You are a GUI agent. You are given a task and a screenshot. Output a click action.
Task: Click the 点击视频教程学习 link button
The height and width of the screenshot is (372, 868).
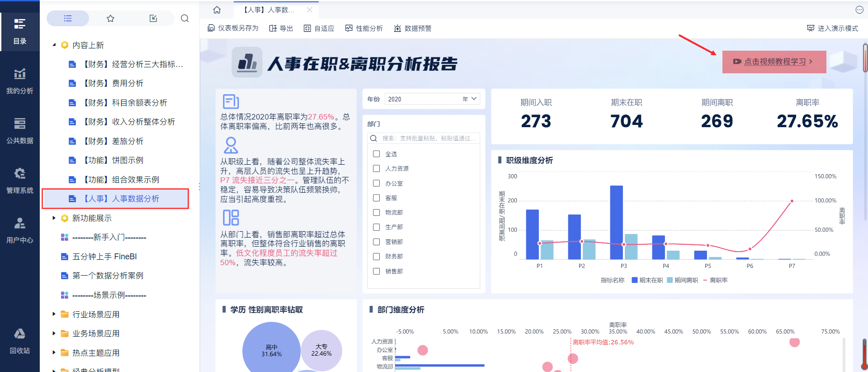click(774, 62)
